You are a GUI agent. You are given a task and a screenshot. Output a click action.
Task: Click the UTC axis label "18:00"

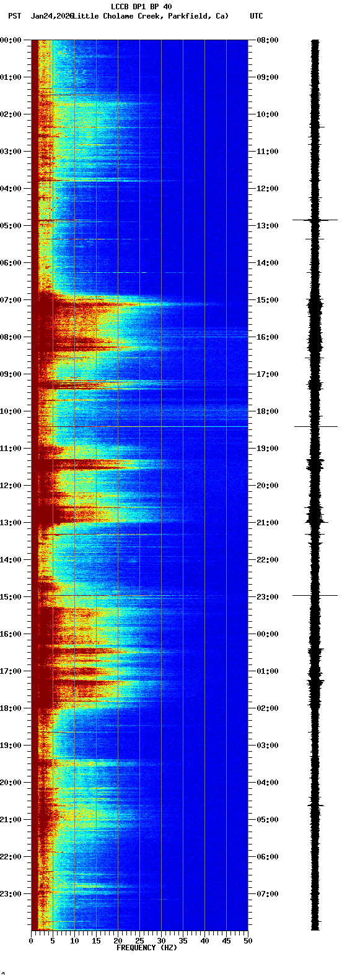[268, 411]
